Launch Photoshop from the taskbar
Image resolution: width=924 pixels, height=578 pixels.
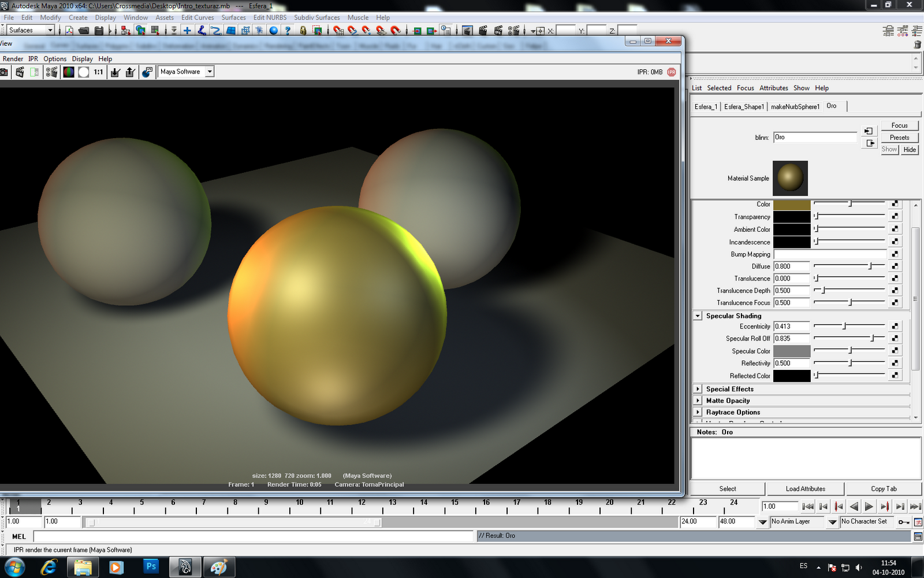point(151,566)
